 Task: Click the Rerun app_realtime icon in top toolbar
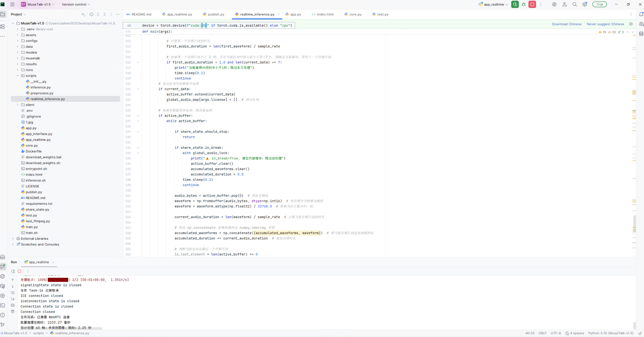[515, 4]
